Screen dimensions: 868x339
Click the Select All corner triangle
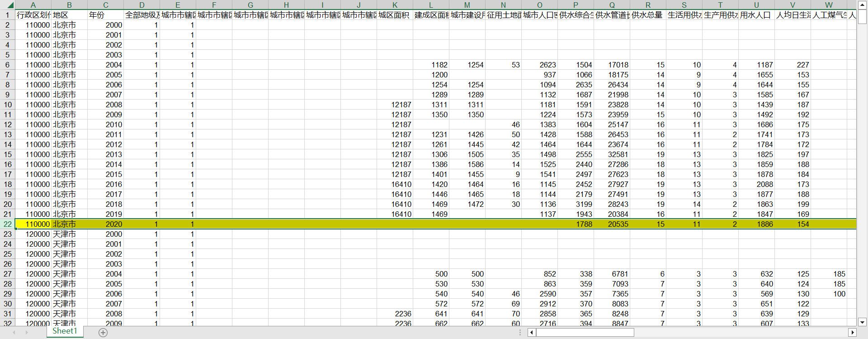pos(10,5)
